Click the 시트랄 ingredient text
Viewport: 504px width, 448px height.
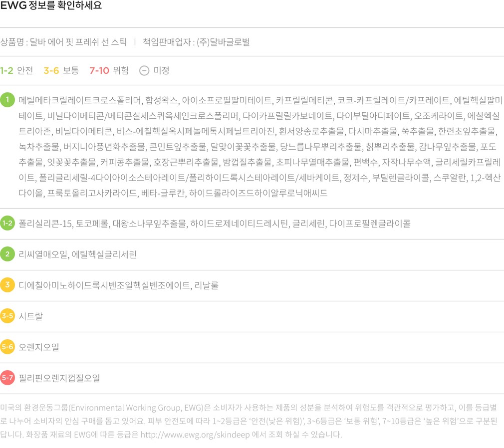(31, 316)
